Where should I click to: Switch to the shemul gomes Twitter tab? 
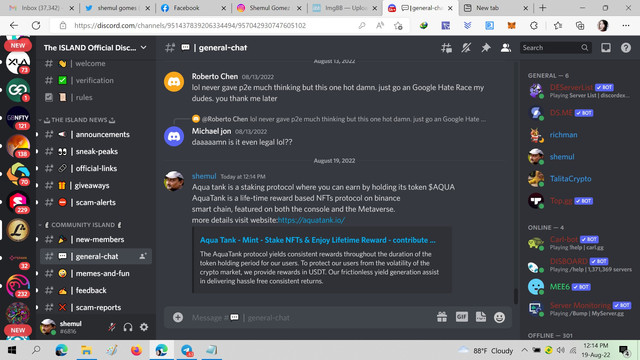(116, 8)
